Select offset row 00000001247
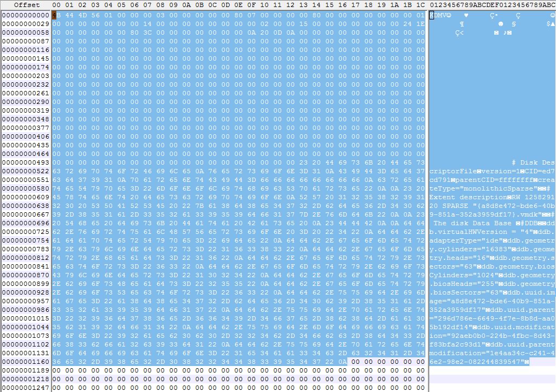The image size is (556, 392). pyautogui.click(x=25, y=388)
